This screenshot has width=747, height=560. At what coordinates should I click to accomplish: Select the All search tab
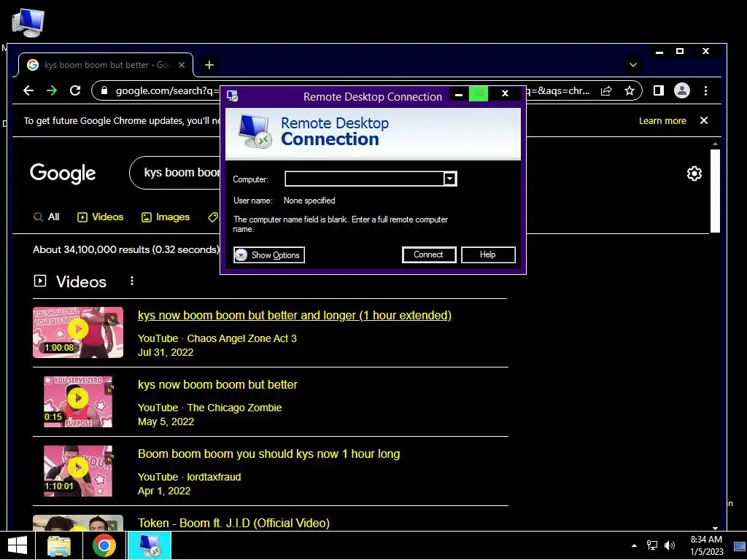[46, 217]
